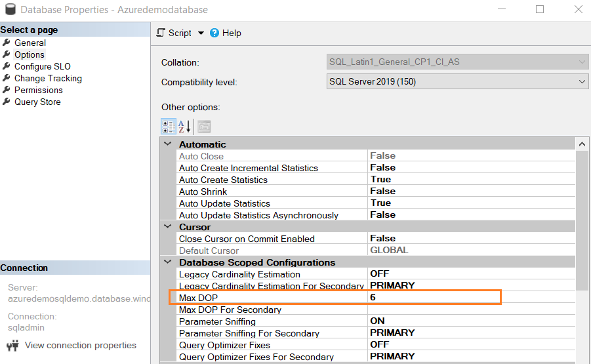Screen dimensions: 591x364
Task: Switch to Categorized view icon
Action: pyautogui.click(x=169, y=127)
